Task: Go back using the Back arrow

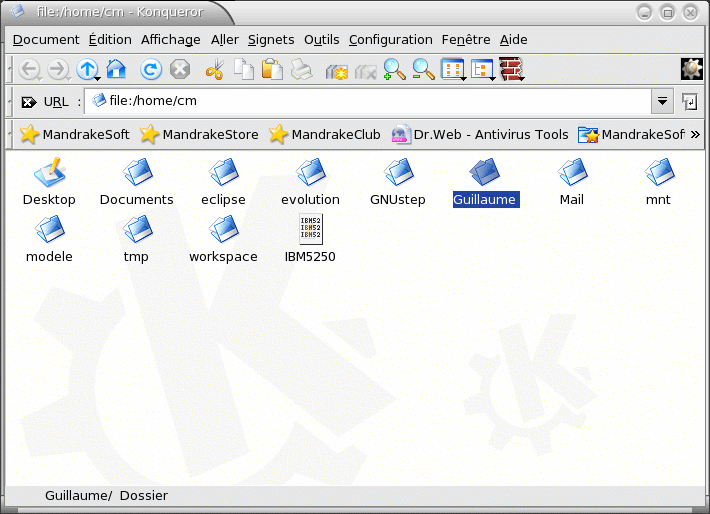Action: point(30,70)
